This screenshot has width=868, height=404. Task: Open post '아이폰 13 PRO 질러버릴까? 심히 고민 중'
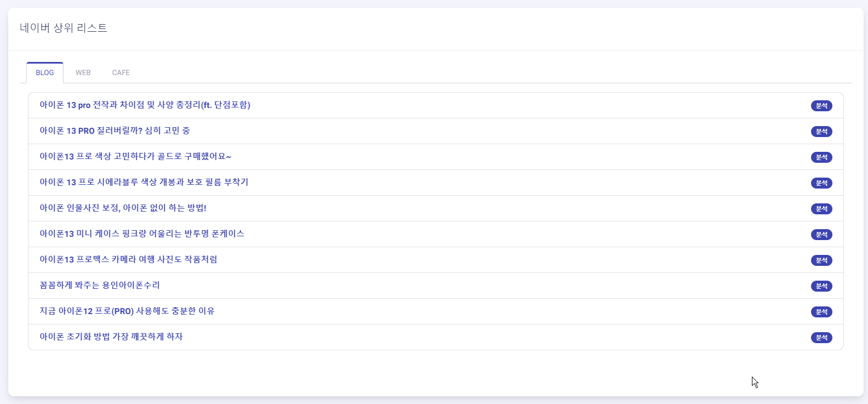coord(114,130)
